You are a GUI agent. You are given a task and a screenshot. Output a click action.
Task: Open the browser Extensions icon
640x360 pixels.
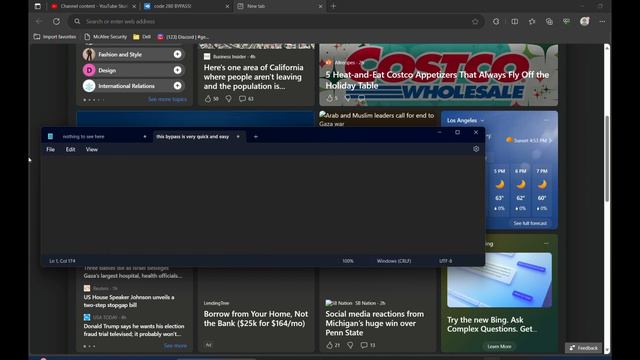pos(496,21)
